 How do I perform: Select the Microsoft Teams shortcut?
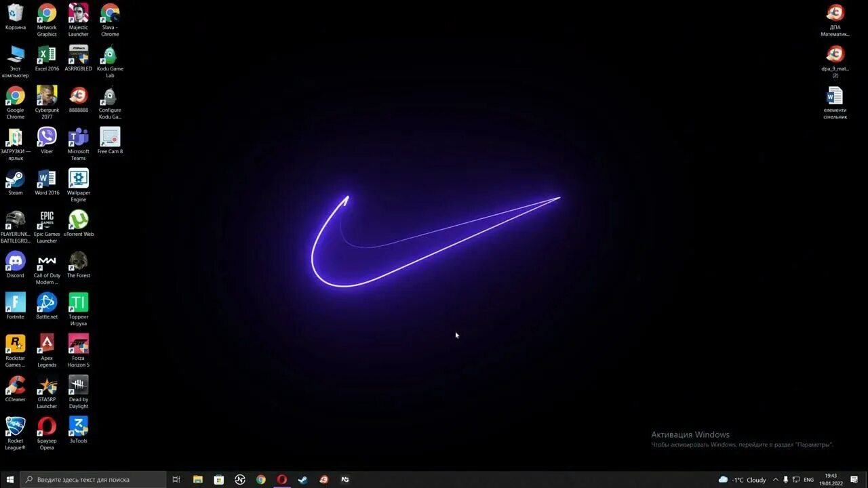[79, 144]
